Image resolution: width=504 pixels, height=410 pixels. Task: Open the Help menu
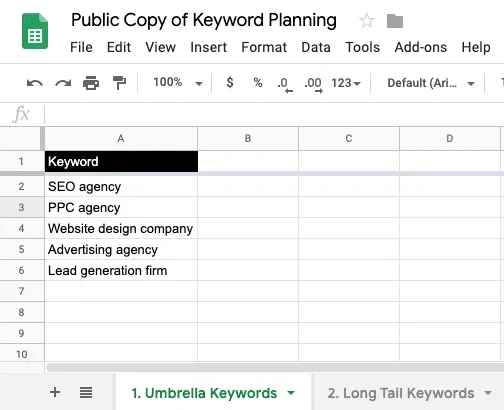(x=476, y=47)
